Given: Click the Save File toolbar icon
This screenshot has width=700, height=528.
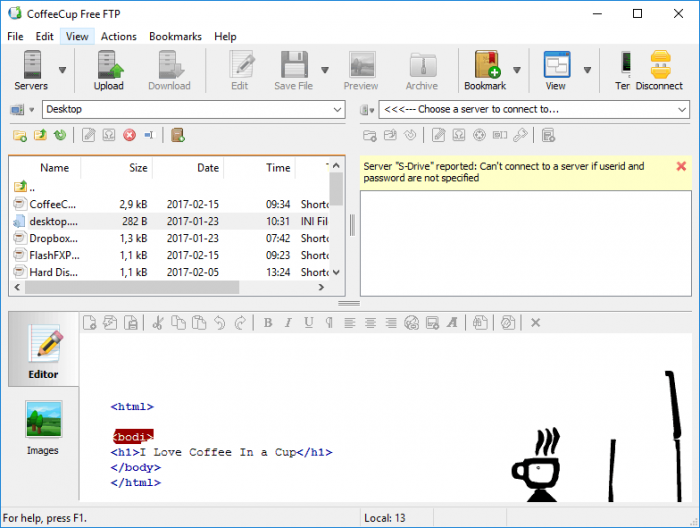Looking at the screenshot, I should coord(294,70).
